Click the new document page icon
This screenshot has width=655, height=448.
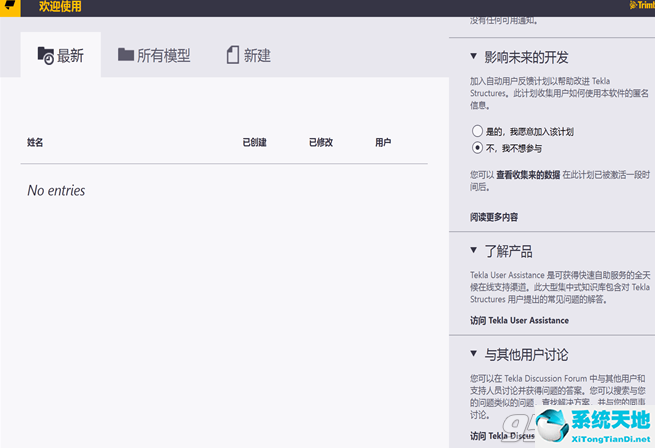[233, 55]
